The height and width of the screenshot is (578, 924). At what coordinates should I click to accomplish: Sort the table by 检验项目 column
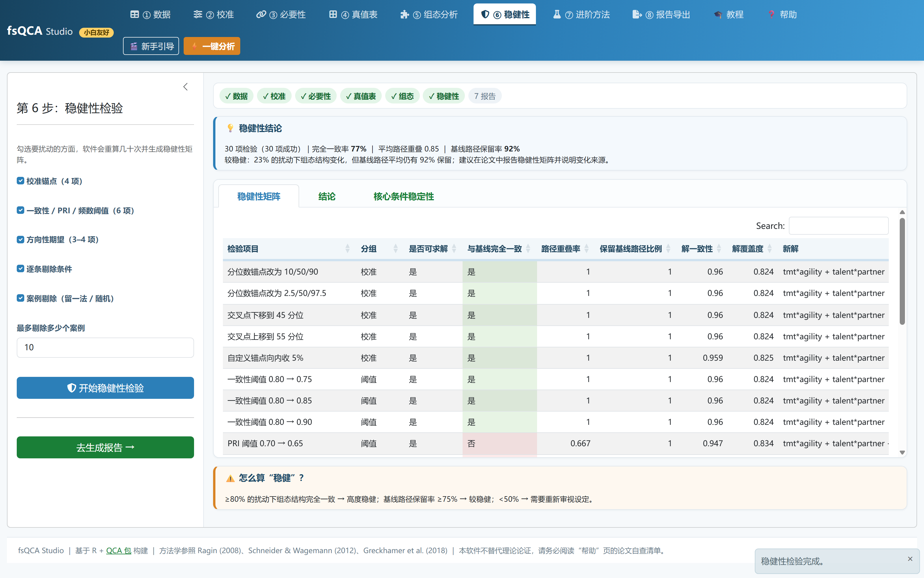[289, 249]
